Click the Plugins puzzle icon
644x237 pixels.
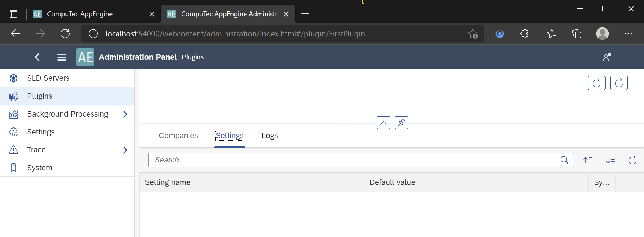point(13,96)
